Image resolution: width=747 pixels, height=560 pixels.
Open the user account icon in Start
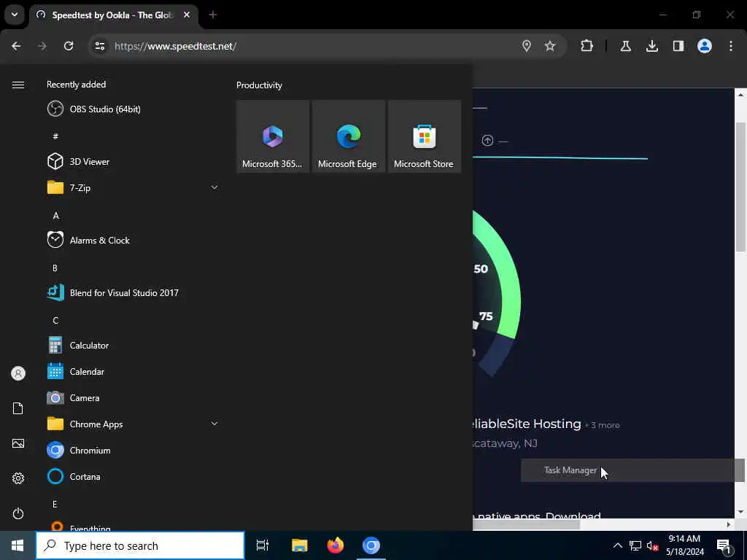point(18,373)
